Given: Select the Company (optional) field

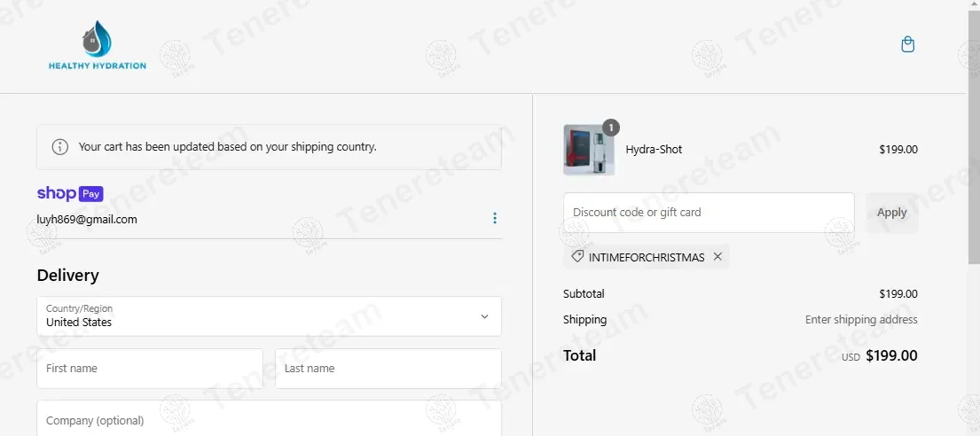Looking at the screenshot, I should (x=269, y=419).
